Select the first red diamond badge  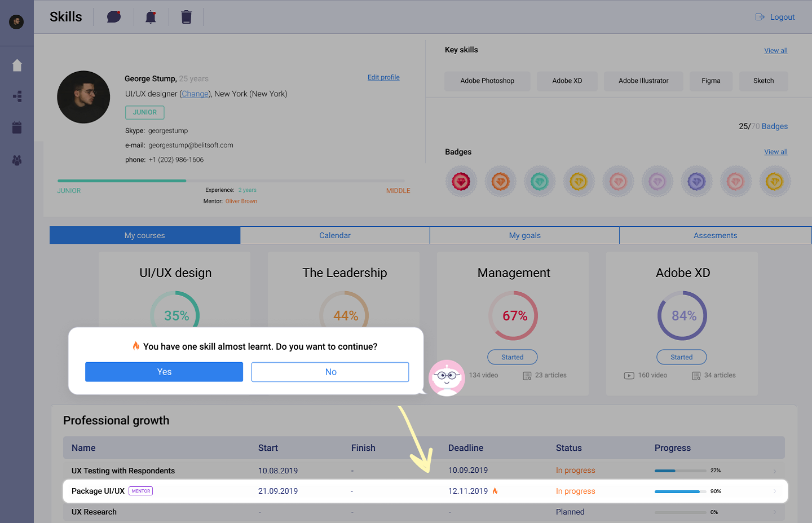pyautogui.click(x=461, y=182)
